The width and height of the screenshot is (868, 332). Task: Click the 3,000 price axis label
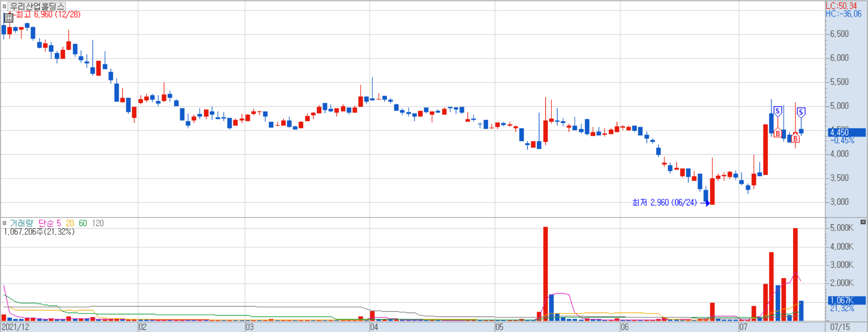(839, 202)
